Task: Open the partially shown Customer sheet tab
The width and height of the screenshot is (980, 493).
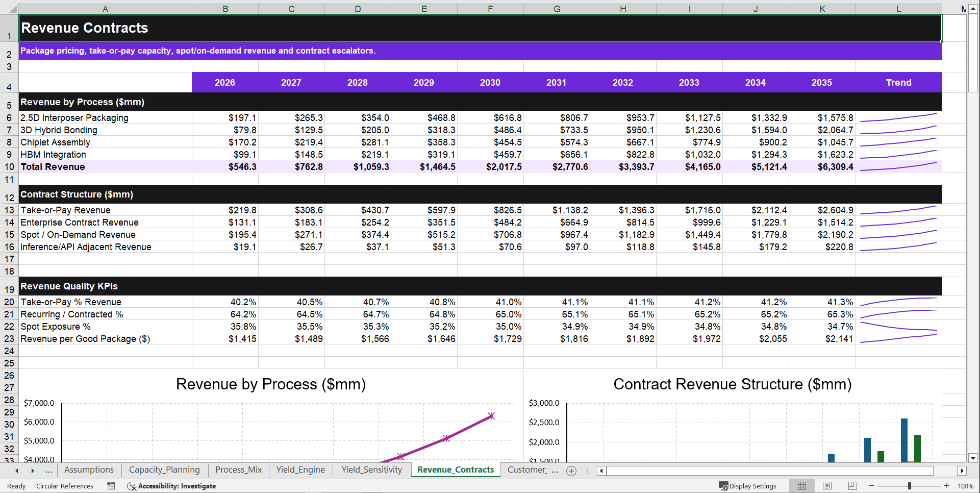Action: (526, 470)
